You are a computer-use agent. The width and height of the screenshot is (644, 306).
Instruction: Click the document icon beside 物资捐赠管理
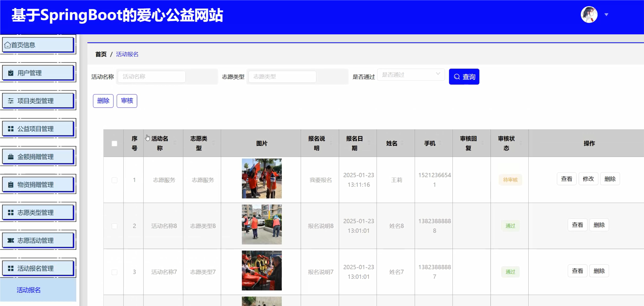11,185
